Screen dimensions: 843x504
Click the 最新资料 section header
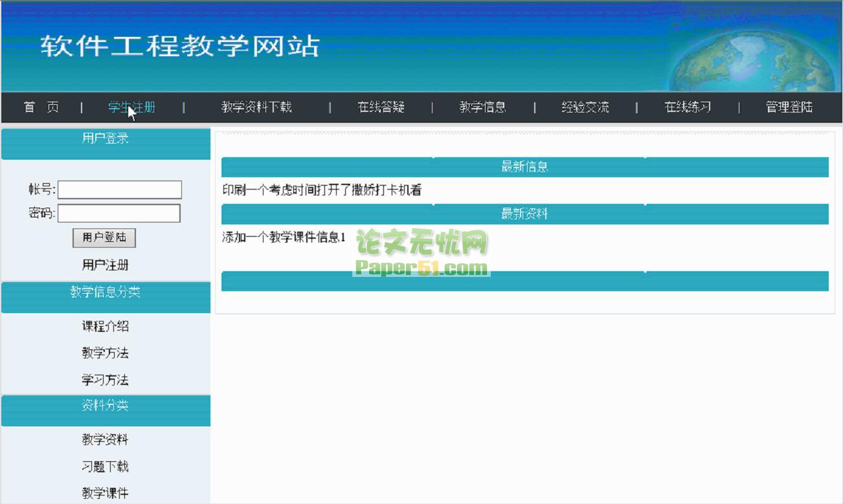click(524, 214)
